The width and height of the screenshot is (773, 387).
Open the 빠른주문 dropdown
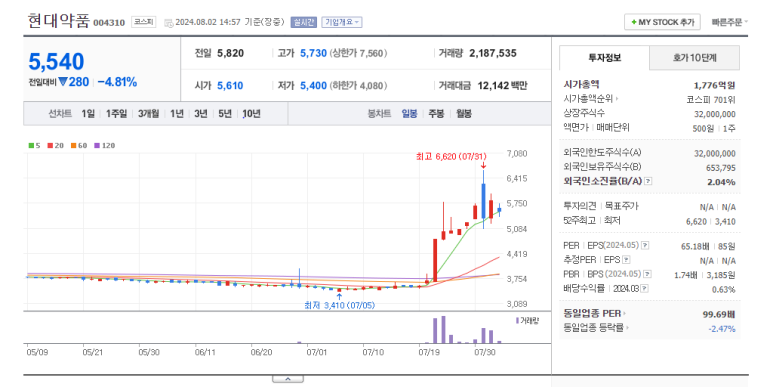coord(730,22)
